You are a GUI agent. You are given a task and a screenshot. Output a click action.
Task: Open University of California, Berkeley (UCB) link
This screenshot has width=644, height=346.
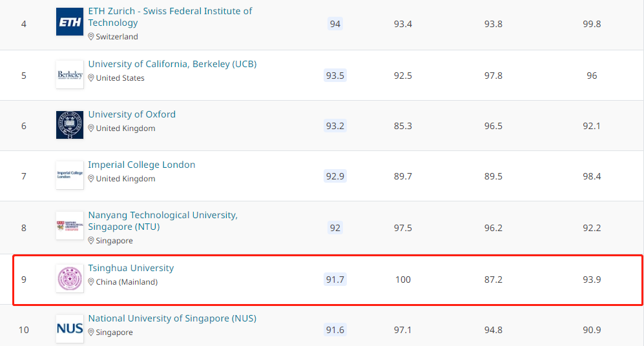coord(172,64)
